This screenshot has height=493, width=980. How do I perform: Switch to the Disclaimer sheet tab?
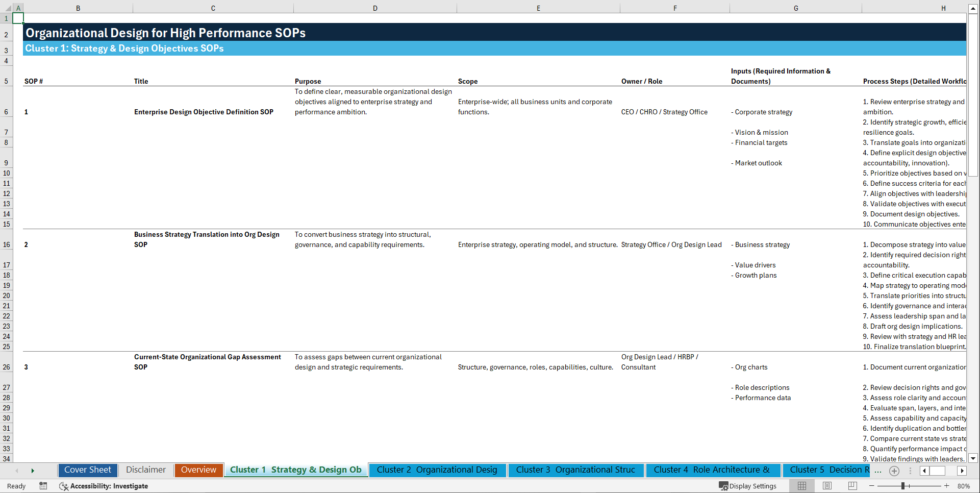145,470
